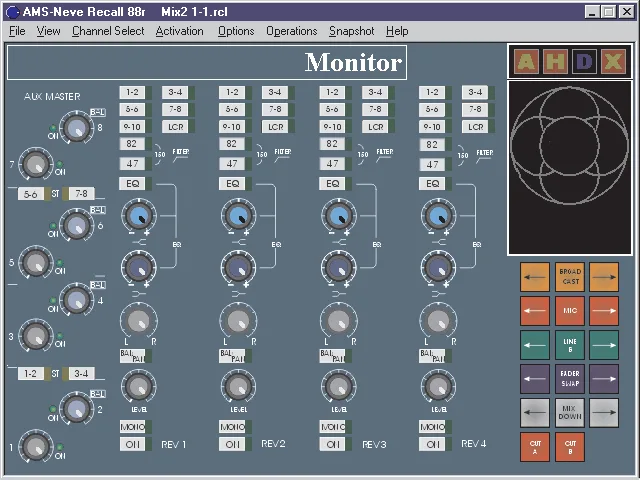Toggle EQ switch on REV 1 column
640x480 pixels.
pyautogui.click(x=135, y=184)
